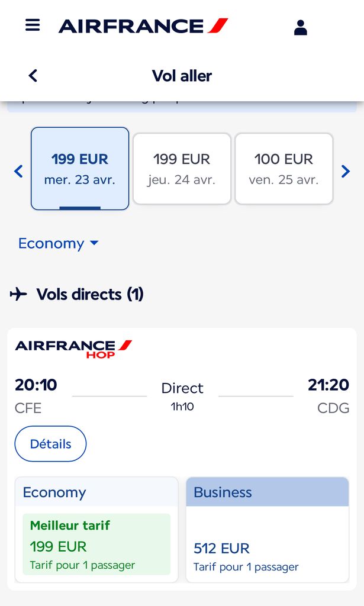
Task: Select the jeu. 24 avr. date tab
Action: [182, 169]
